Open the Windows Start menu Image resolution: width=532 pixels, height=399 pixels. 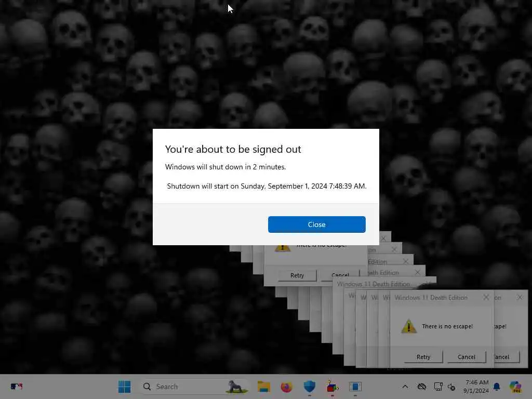tap(125, 387)
